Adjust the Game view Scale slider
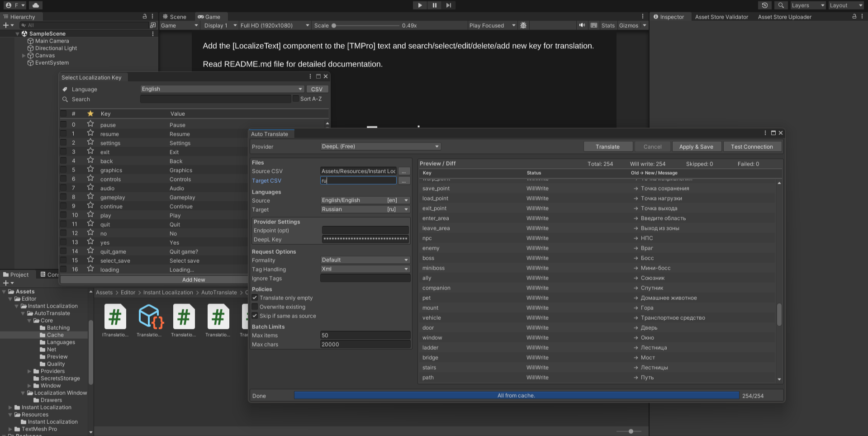This screenshot has height=436, width=868. [334, 26]
